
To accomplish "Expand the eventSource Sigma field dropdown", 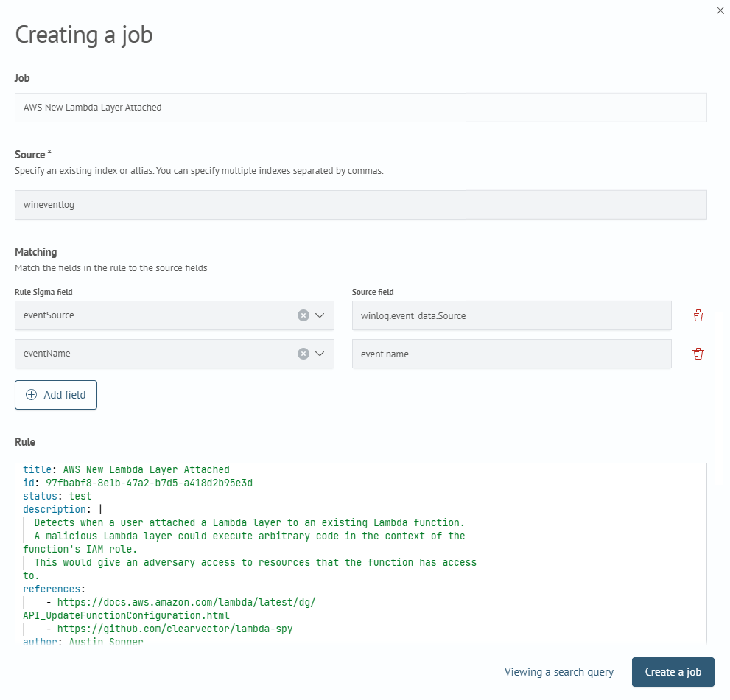I will [320, 315].
